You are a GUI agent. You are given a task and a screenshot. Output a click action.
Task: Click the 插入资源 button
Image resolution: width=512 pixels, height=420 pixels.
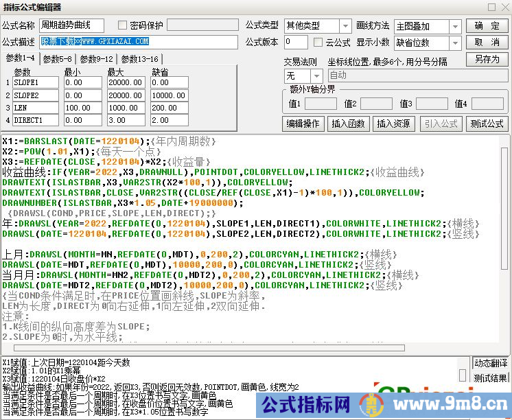click(x=393, y=124)
